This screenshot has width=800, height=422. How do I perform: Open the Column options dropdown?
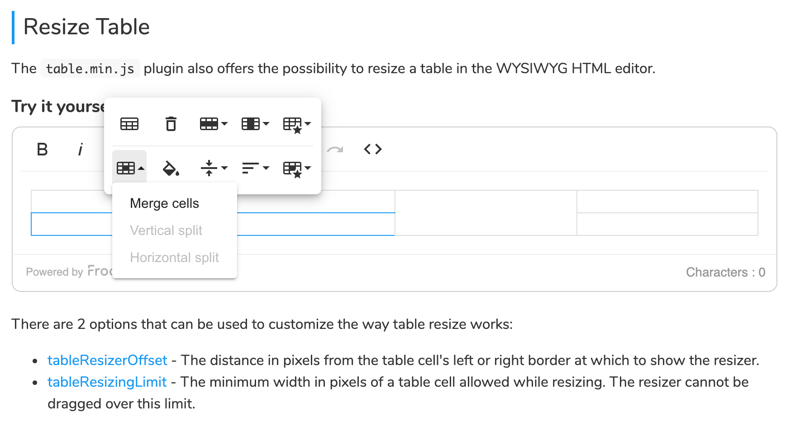click(255, 124)
